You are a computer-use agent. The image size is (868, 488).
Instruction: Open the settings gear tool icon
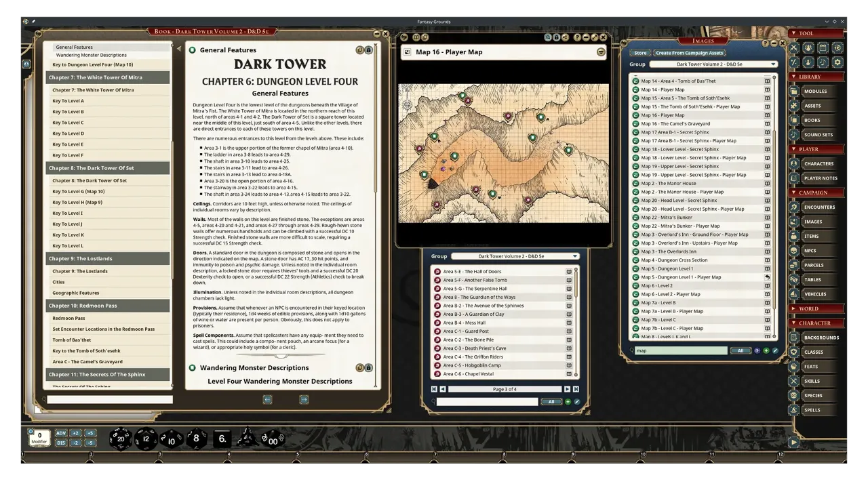tap(837, 62)
